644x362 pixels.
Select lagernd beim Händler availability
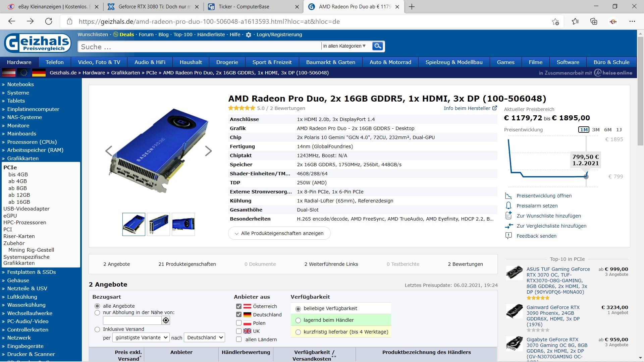pos(298,320)
